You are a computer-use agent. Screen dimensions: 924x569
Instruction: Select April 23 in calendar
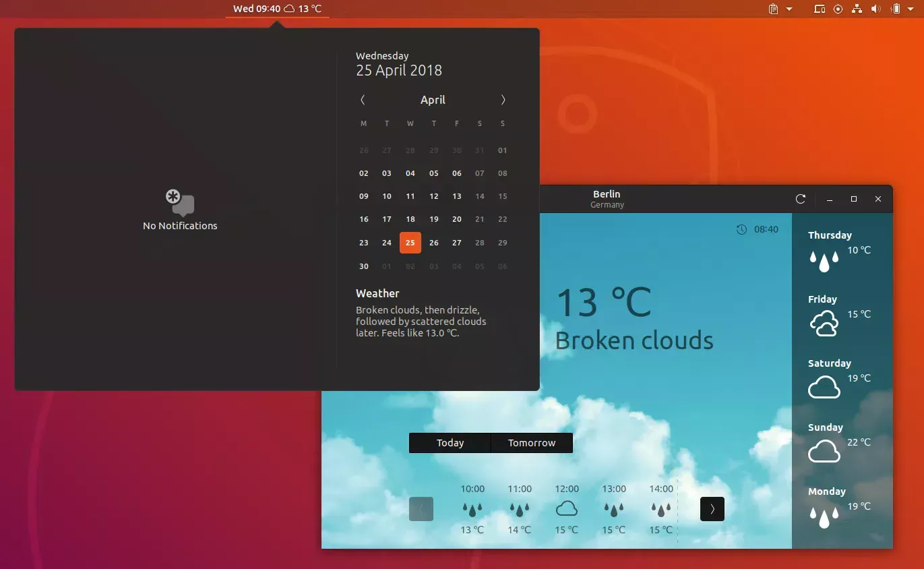point(364,243)
